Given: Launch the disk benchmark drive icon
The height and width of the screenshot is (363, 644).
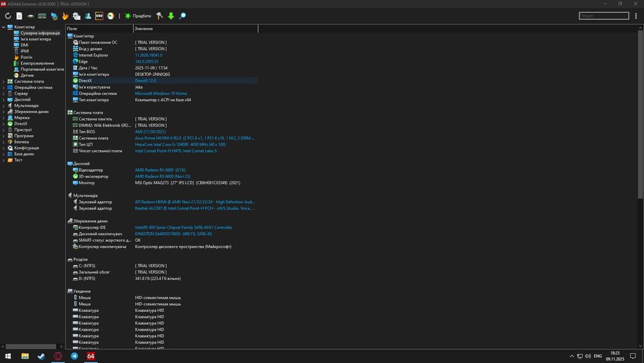Looking at the screenshot, I should click(x=30, y=16).
